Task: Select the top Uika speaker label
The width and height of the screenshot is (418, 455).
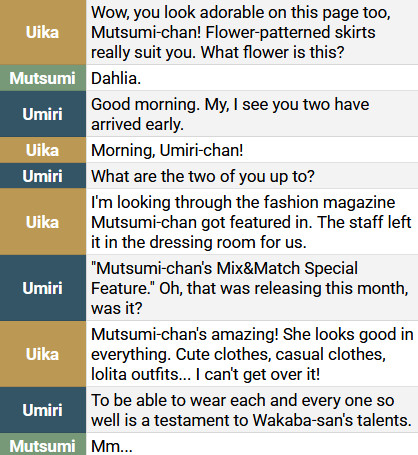Action: tap(43, 32)
